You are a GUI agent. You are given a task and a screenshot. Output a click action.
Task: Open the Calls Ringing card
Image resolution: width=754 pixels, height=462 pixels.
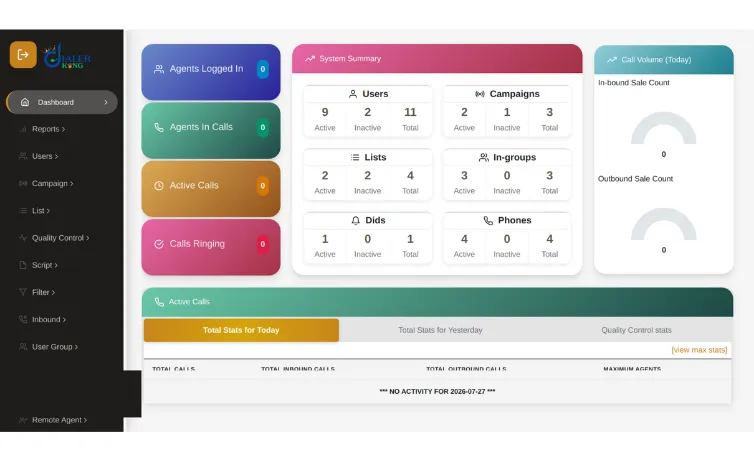click(x=211, y=247)
